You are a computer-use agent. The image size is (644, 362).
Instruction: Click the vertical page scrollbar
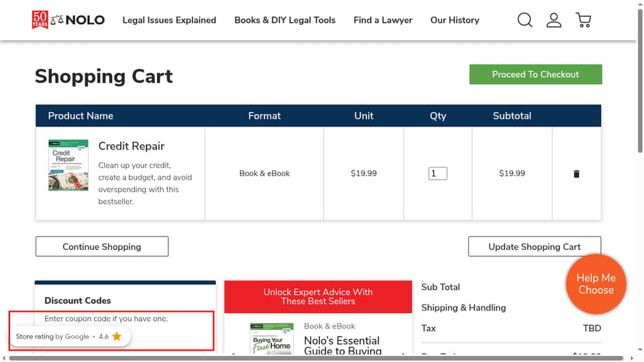640,81
